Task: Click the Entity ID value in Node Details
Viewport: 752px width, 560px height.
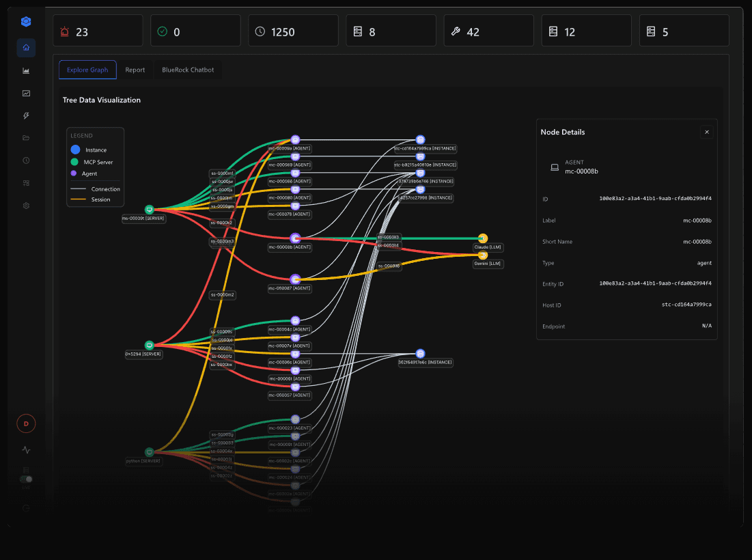Action: tap(655, 283)
